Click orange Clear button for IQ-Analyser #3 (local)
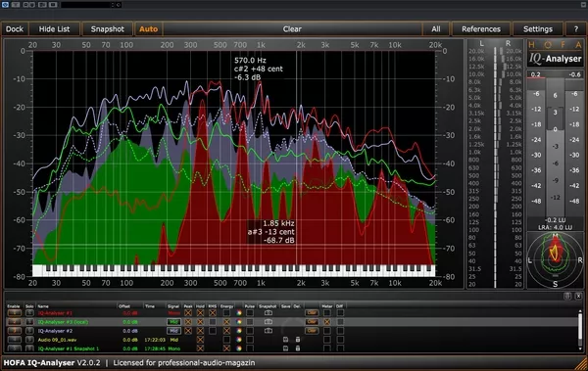 pos(312,322)
